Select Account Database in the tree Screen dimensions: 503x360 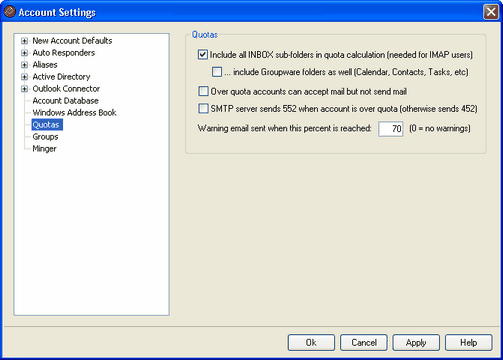pyautogui.click(x=65, y=101)
